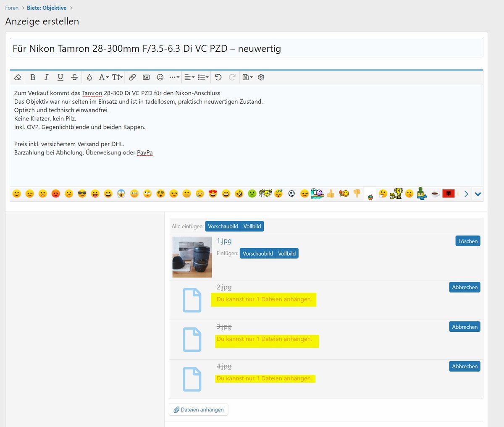Delete attachment 1.jpg with Löschen
This screenshot has height=427, width=504.
[x=468, y=241]
